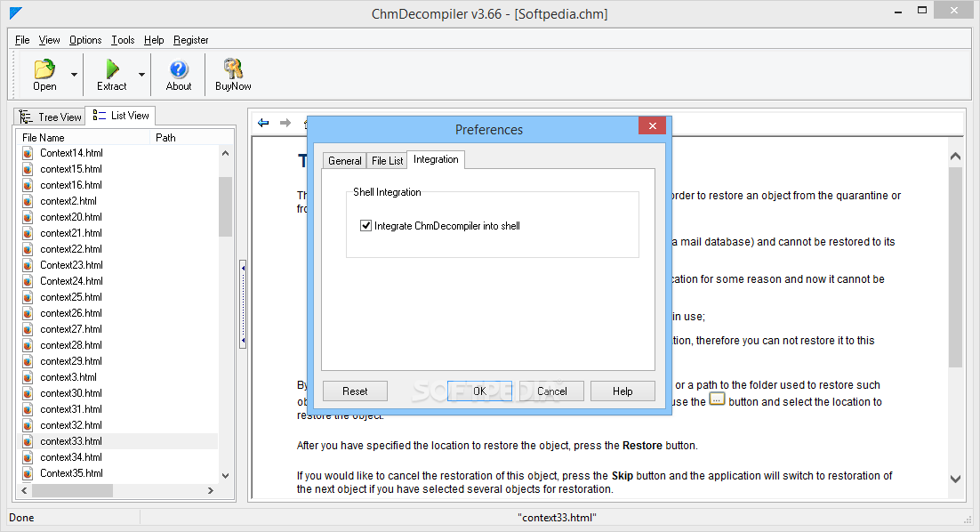Click the Open folder toolbar icon
The height and width of the screenshot is (532, 980).
pyautogui.click(x=44, y=69)
